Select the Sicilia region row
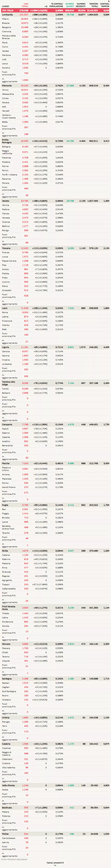Viewport: 111px width, 868px height. coord(56,551)
